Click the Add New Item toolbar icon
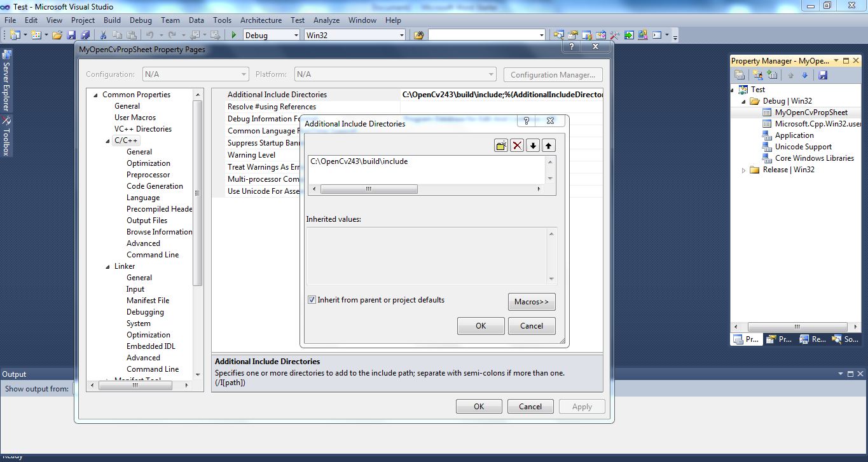 point(36,35)
